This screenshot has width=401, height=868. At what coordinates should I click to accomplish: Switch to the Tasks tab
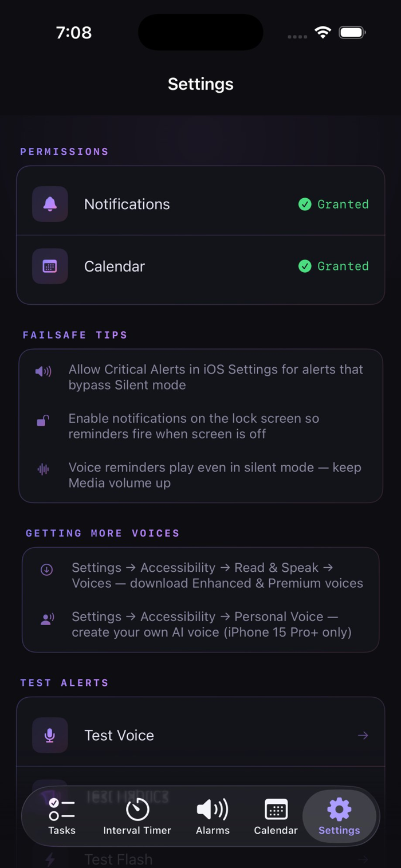pyautogui.click(x=62, y=816)
